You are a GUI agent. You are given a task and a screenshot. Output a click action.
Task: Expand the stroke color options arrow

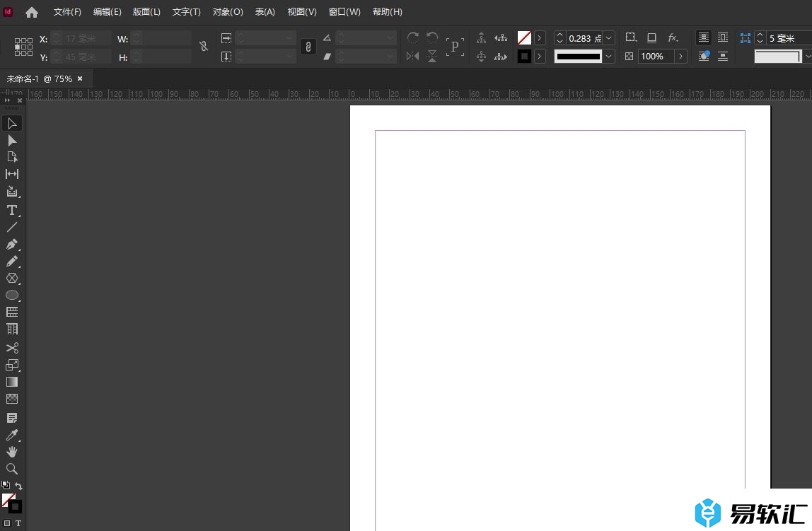tap(540, 56)
